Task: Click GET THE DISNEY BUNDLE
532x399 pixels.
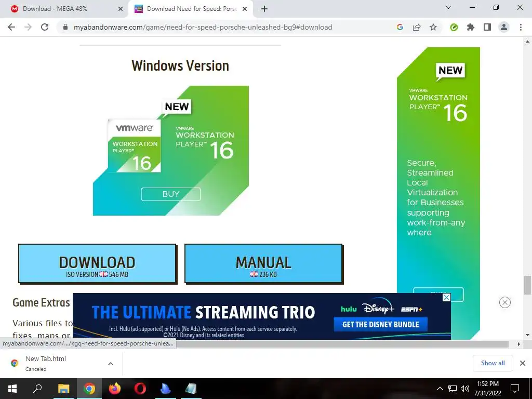Action: point(381,324)
